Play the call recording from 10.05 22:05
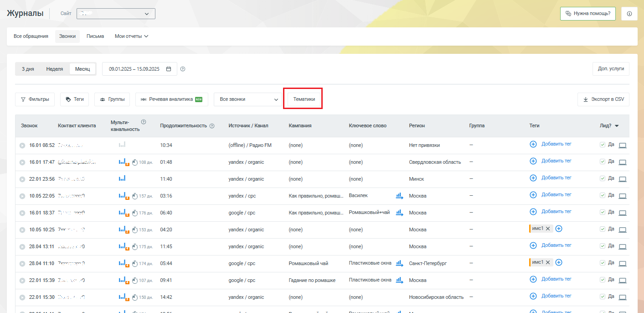 22,196
